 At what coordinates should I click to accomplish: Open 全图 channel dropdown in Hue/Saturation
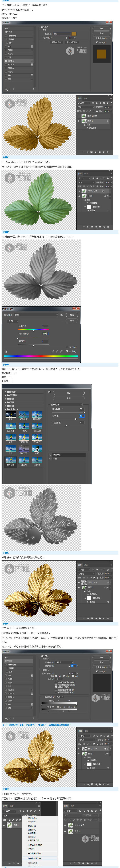[13, 321]
